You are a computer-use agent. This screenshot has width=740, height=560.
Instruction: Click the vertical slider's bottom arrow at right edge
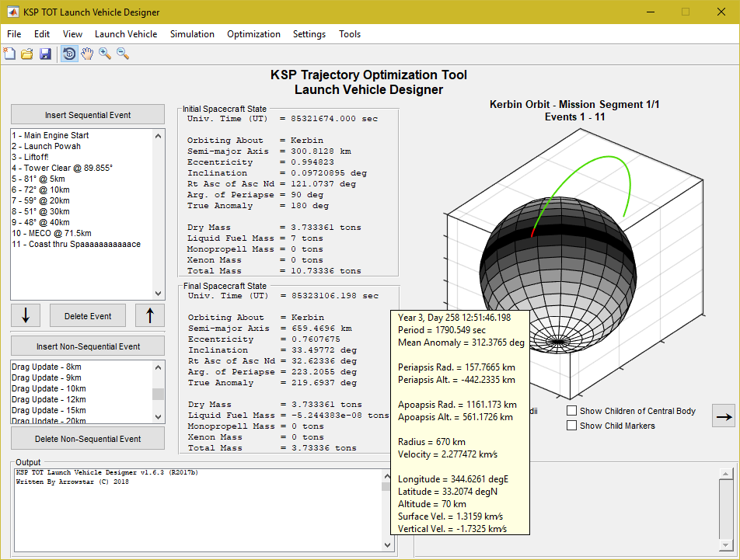(x=726, y=545)
